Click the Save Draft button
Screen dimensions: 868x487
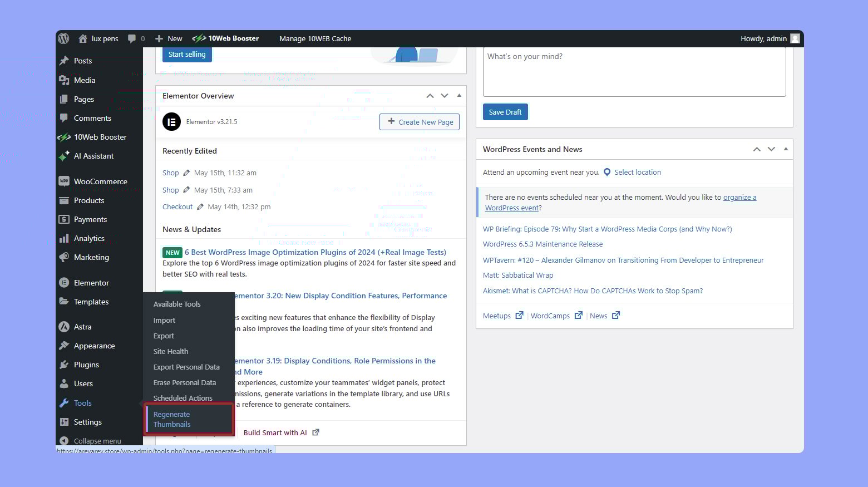point(505,112)
